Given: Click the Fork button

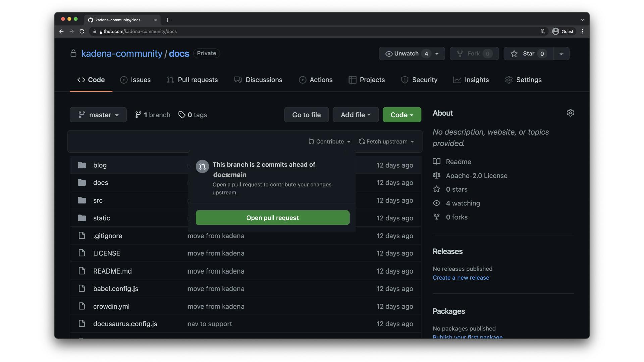Looking at the screenshot, I should [474, 54].
